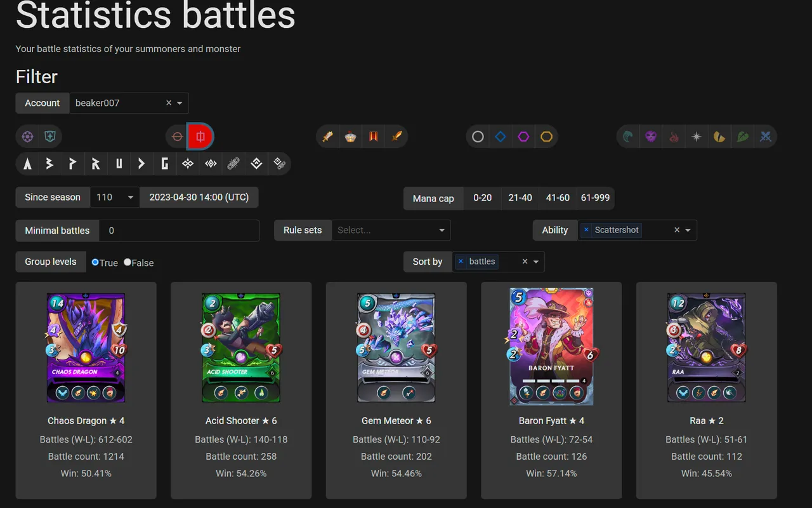812x508 pixels.
Task: Toggle mana cap 0-20 filter
Action: coord(483,197)
